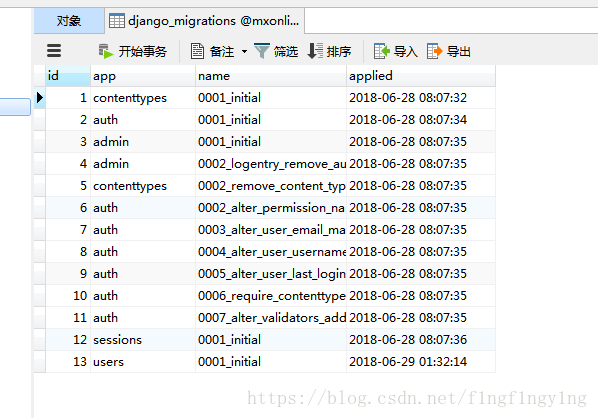Click the applied column header
Screen dimensions: 598x418
tap(421, 76)
